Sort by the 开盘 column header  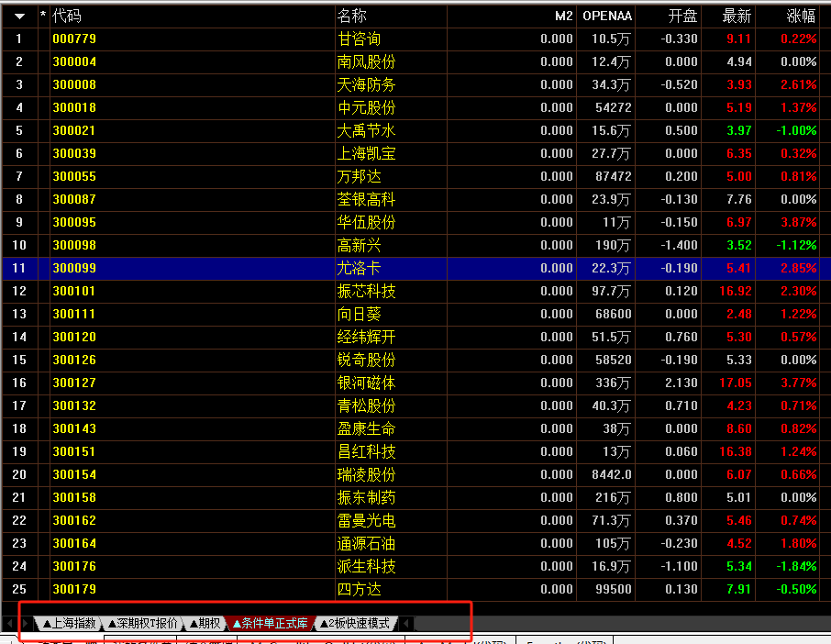[x=682, y=16]
